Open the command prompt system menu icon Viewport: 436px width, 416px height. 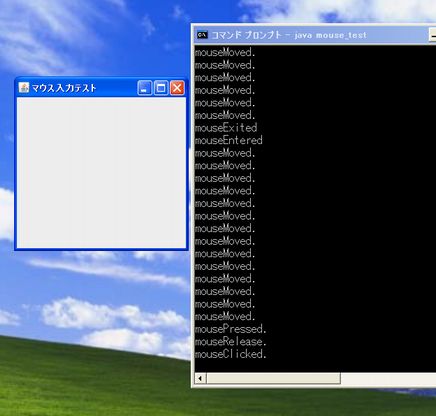pyautogui.click(x=202, y=35)
